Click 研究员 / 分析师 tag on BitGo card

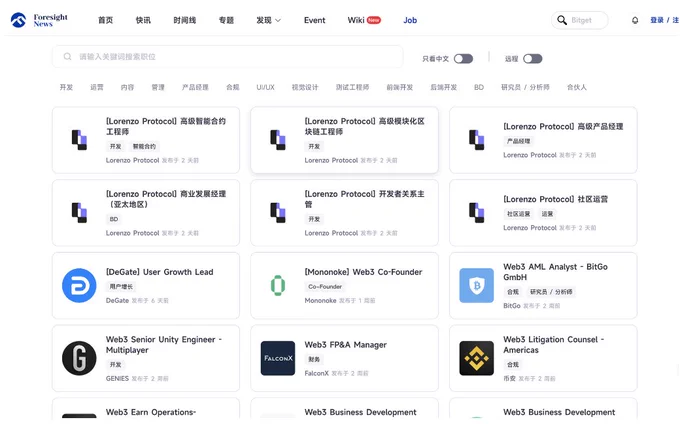click(x=551, y=292)
